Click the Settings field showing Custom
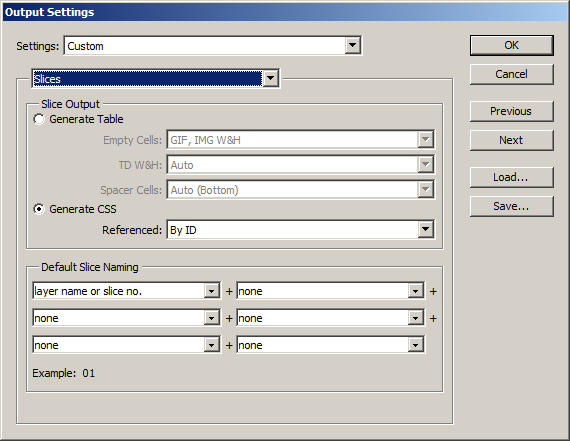 [213, 46]
